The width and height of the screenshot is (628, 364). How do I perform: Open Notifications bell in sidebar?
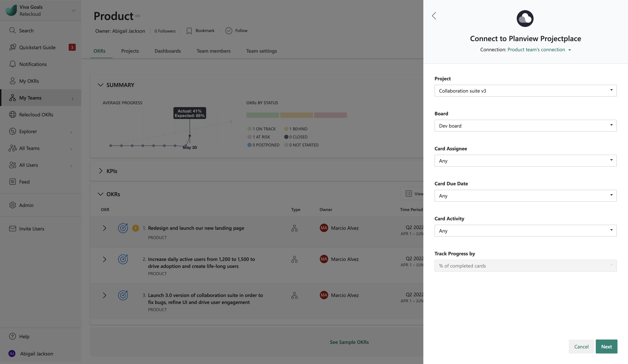(x=12, y=64)
